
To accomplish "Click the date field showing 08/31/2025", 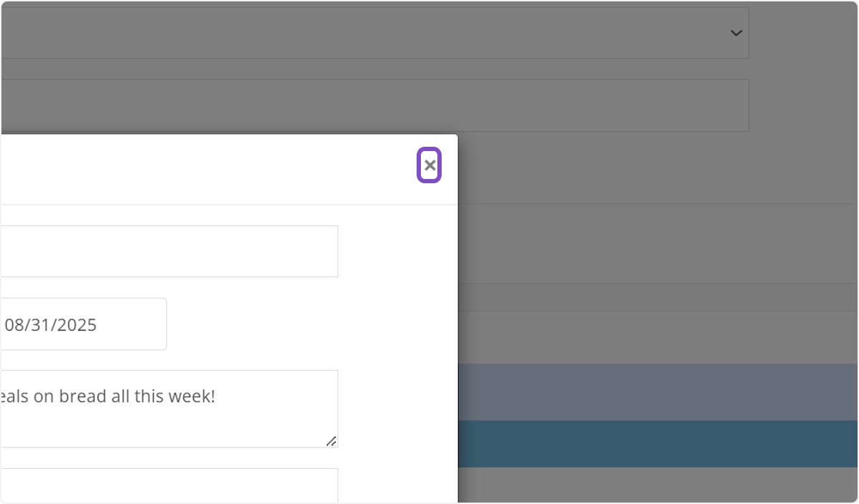I will 83,324.
